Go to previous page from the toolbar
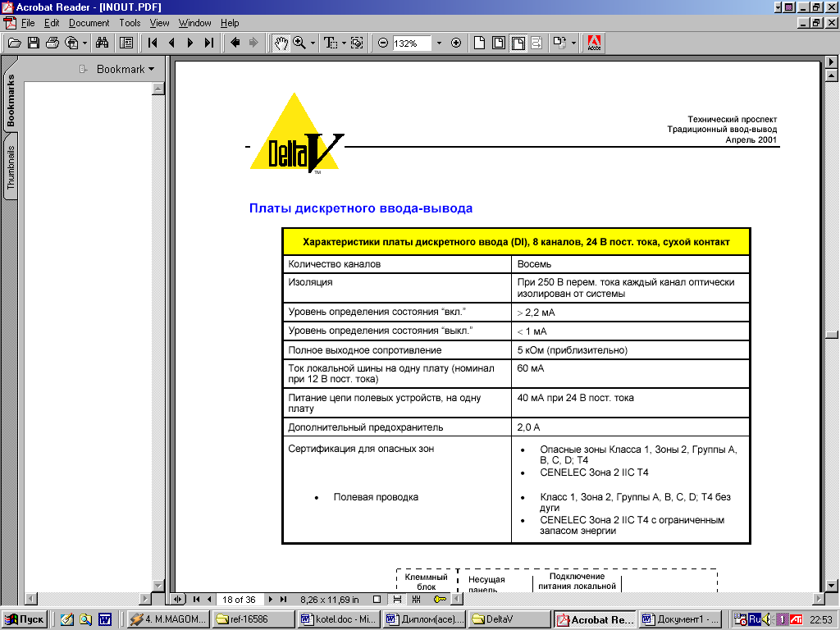The width and height of the screenshot is (840, 630). pos(171,43)
